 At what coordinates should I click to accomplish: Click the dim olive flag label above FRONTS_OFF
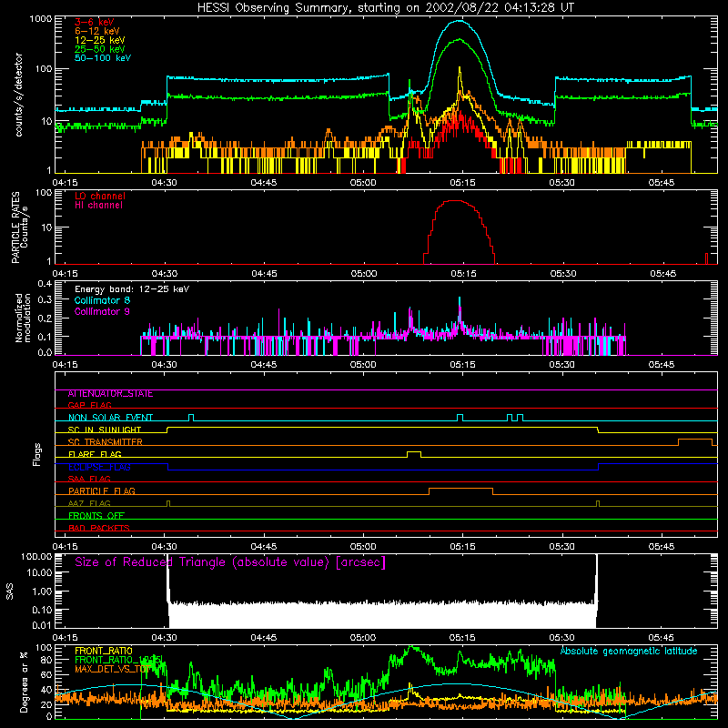(89, 503)
